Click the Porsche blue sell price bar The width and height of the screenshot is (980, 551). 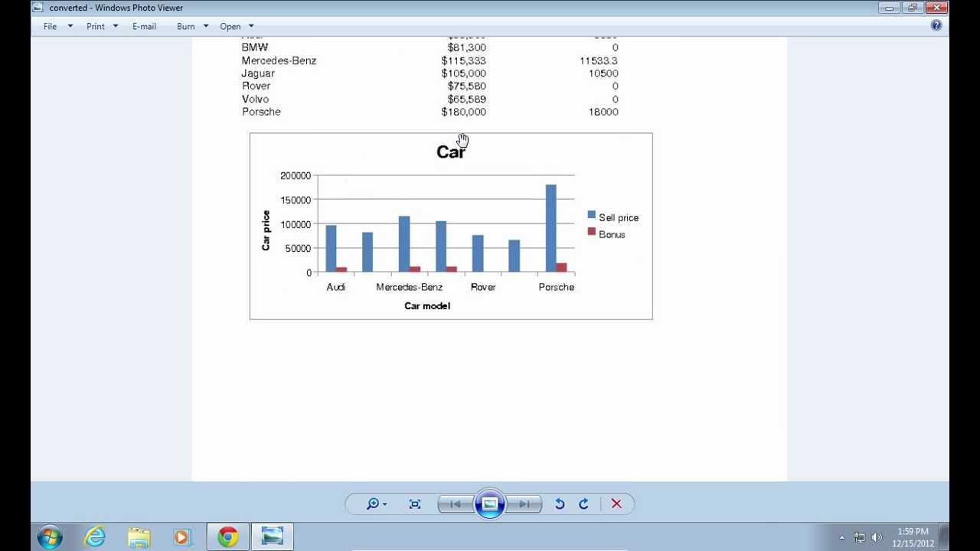pyautogui.click(x=550, y=228)
